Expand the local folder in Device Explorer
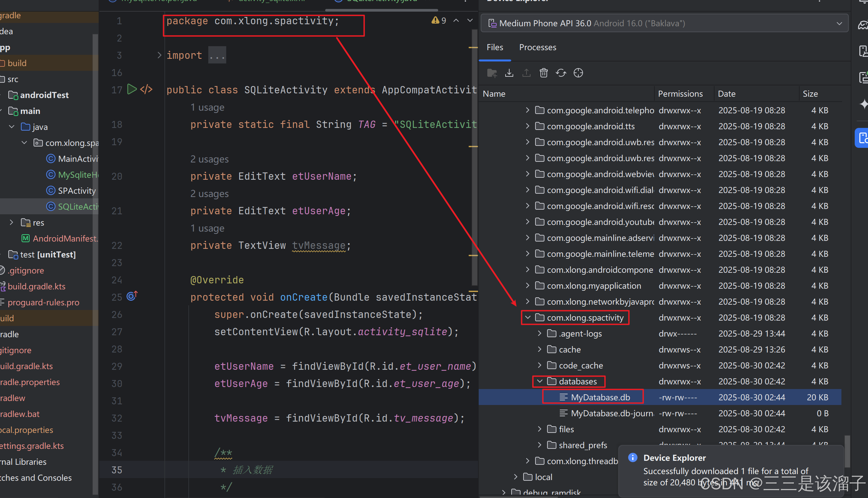 [x=516, y=477]
